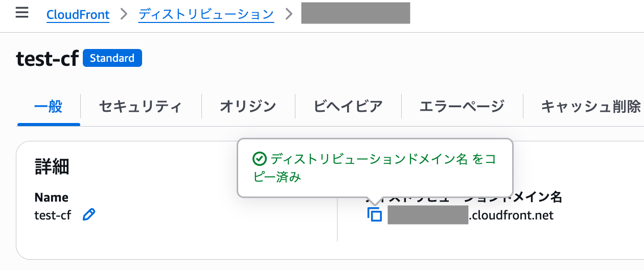Screen dimensions: 644x270
Task: Click the blue Standard badge
Action: 112,58
